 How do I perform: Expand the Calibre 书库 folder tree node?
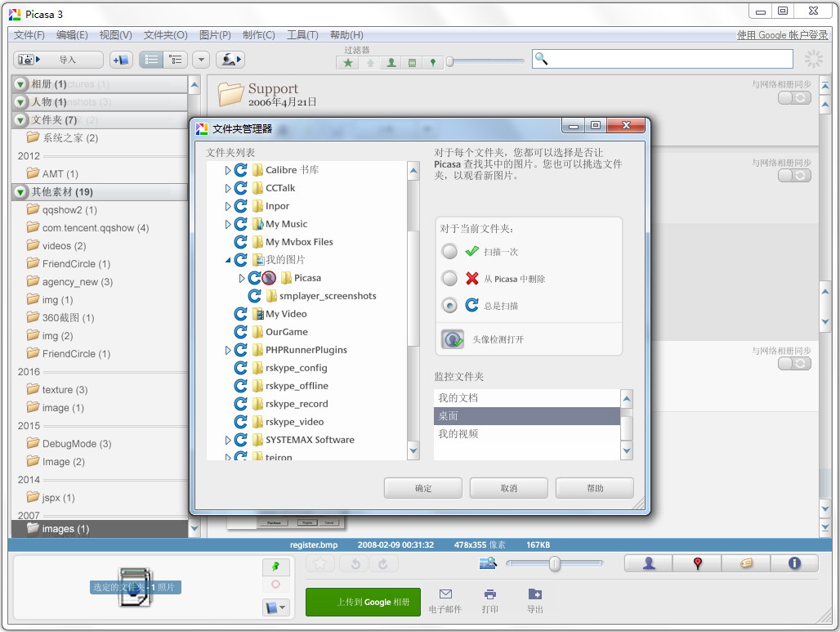point(229,170)
